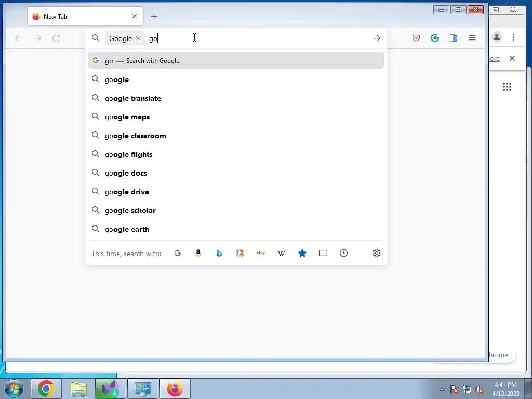Screen dimensions: 532x399
Task: Show hidden tray icons arrow
Action: coord(442,390)
